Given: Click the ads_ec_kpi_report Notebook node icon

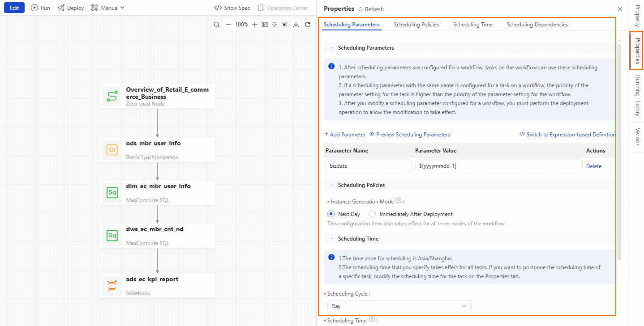Looking at the screenshot, I should pyautogui.click(x=112, y=286).
